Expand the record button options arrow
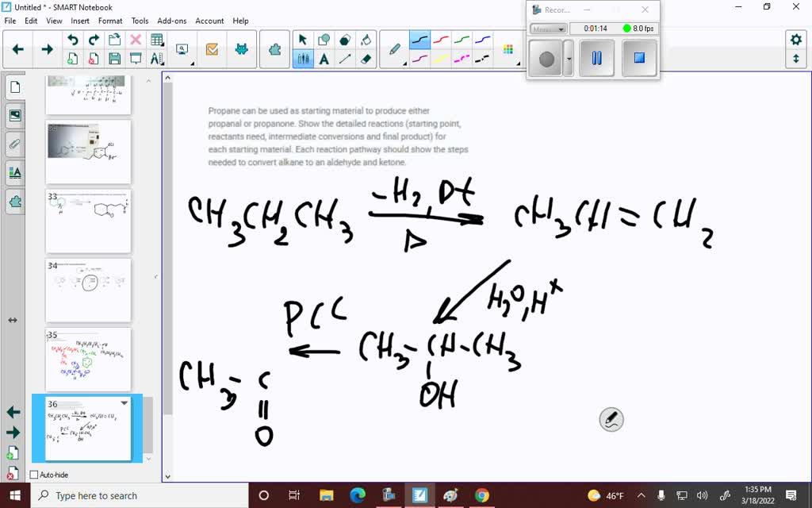Image resolution: width=812 pixels, height=508 pixels. click(569, 58)
